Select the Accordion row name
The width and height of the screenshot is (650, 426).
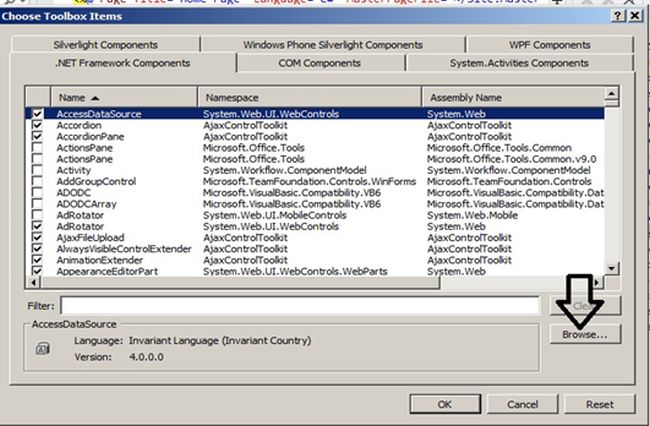(79, 125)
